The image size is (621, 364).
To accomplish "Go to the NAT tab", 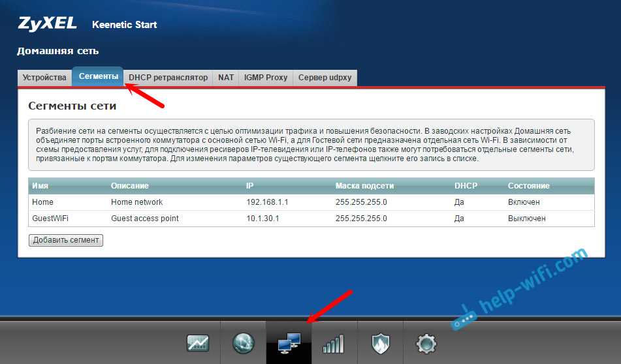I will click(x=226, y=78).
